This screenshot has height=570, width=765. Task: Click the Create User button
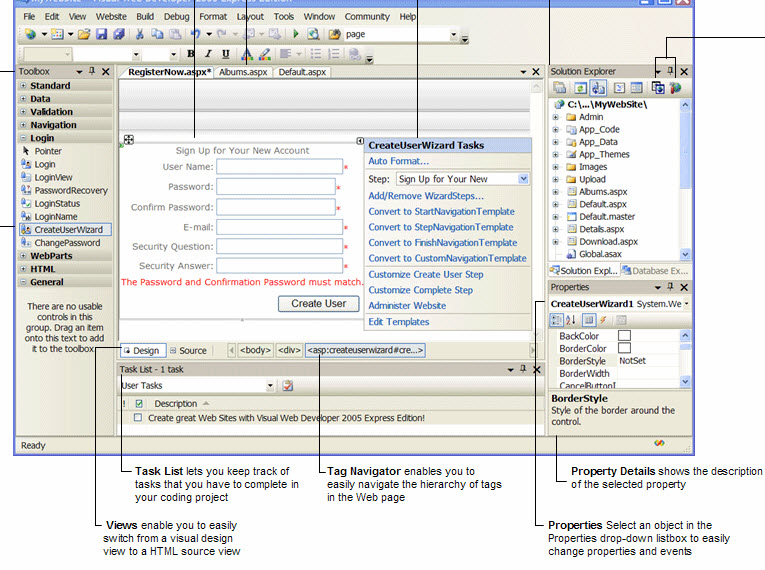point(318,303)
